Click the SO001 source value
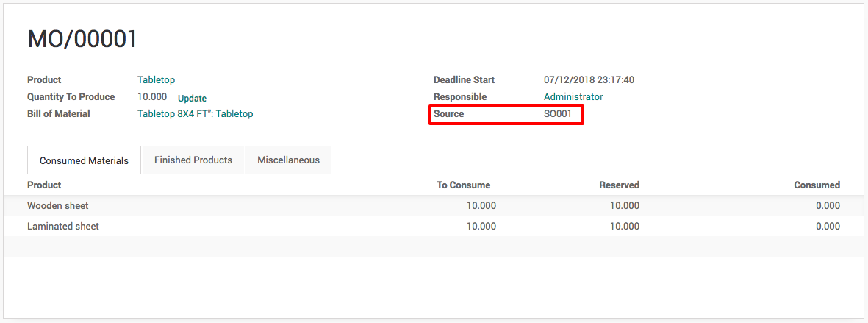This screenshot has height=323, width=868. [557, 113]
